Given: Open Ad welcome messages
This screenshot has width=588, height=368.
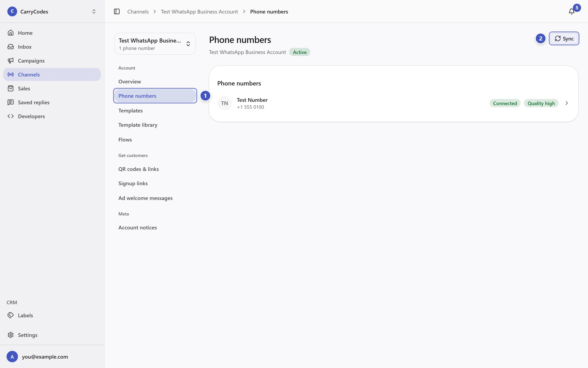Looking at the screenshot, I should click(x=155, y=198).
